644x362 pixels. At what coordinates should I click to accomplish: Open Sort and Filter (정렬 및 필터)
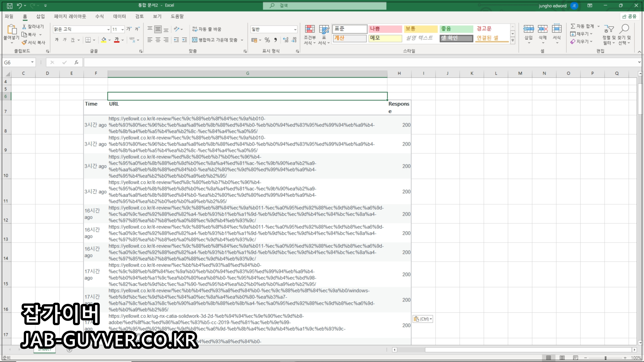click(609, 35)
